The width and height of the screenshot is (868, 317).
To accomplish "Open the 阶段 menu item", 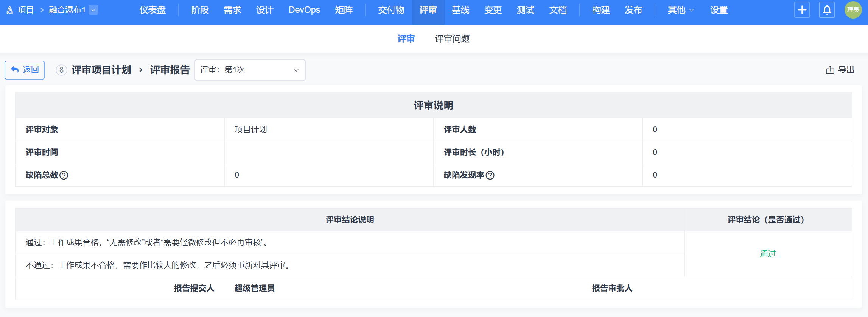I will click(200, 10).
